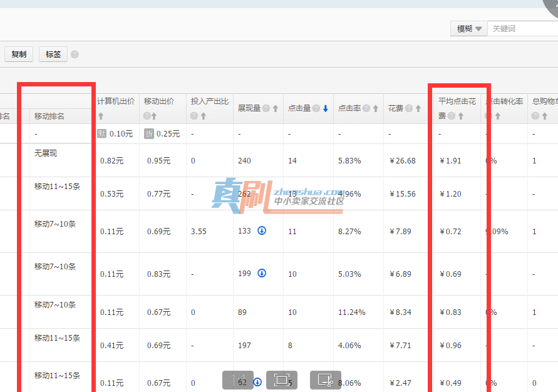Image resolution: width=558 pixels, height=392 pixels.
Task: Click the 关键词 search input field
Action: (523, 28)
